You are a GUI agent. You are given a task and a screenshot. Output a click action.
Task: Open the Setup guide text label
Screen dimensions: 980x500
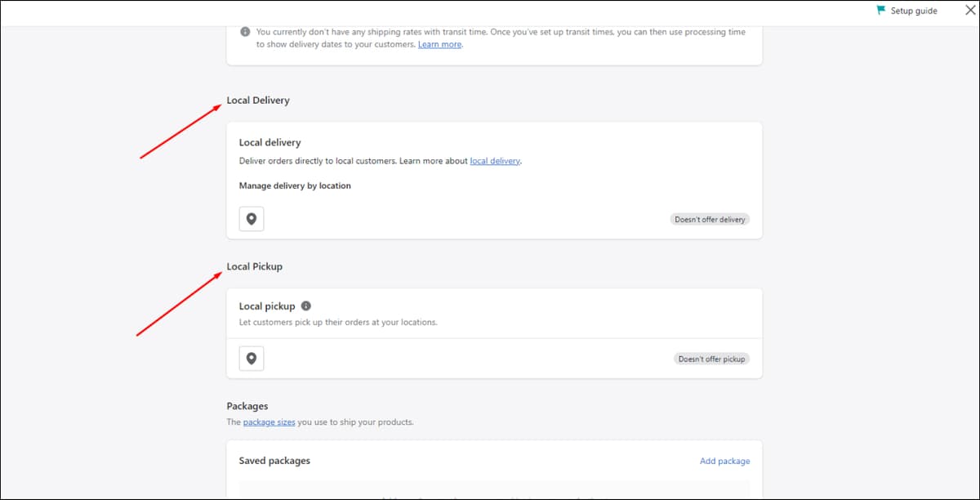click(x=914, y=11)
